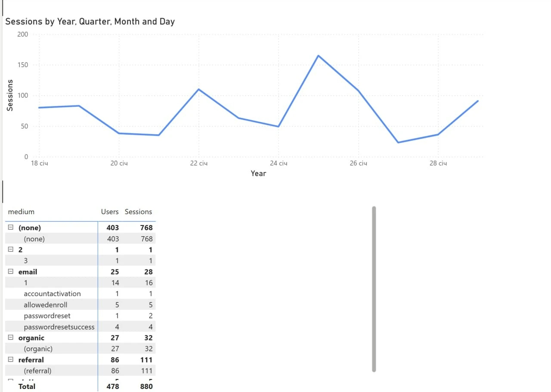Select the passwordresetsuccess row
This screenshot has width=551, height=392.
[59, 327]
